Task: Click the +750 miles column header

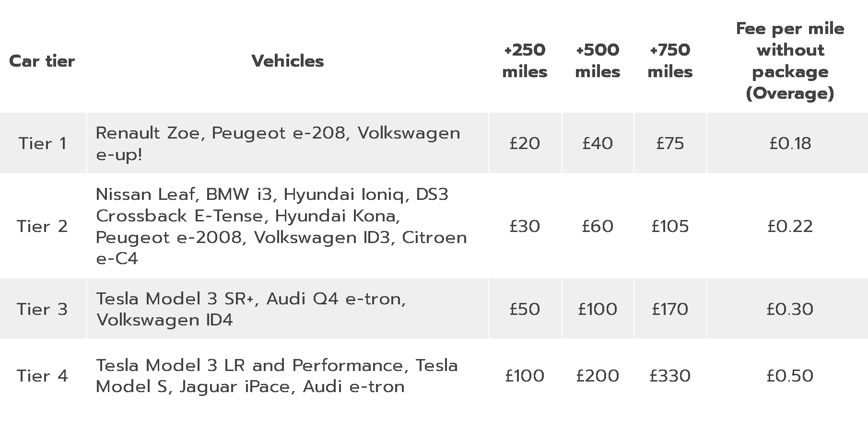Action: pyautogui.click(x=670, y=61)
